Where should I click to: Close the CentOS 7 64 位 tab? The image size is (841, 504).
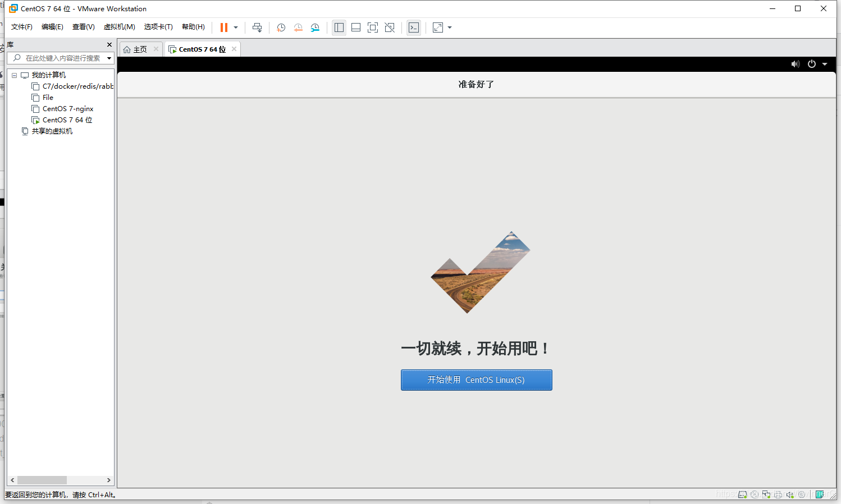[x=234, y=49]
